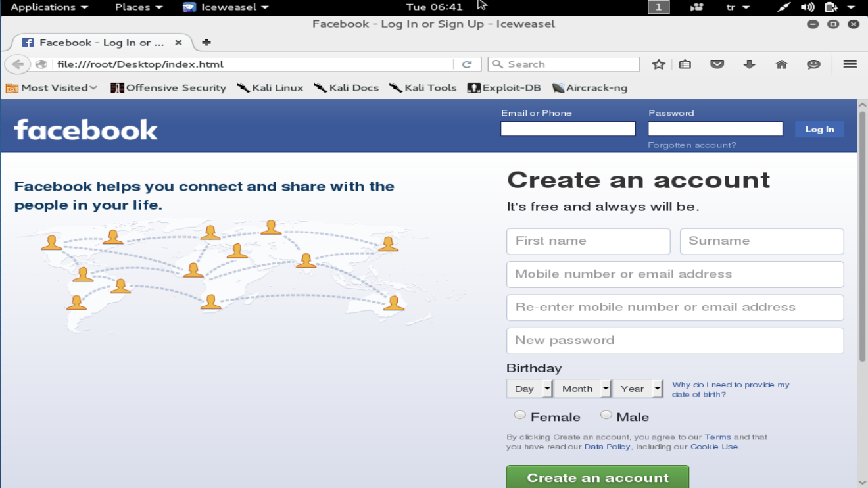Open the Month dropdown
This screenshot has height=488, width=868.
click(x=583, y=389)
